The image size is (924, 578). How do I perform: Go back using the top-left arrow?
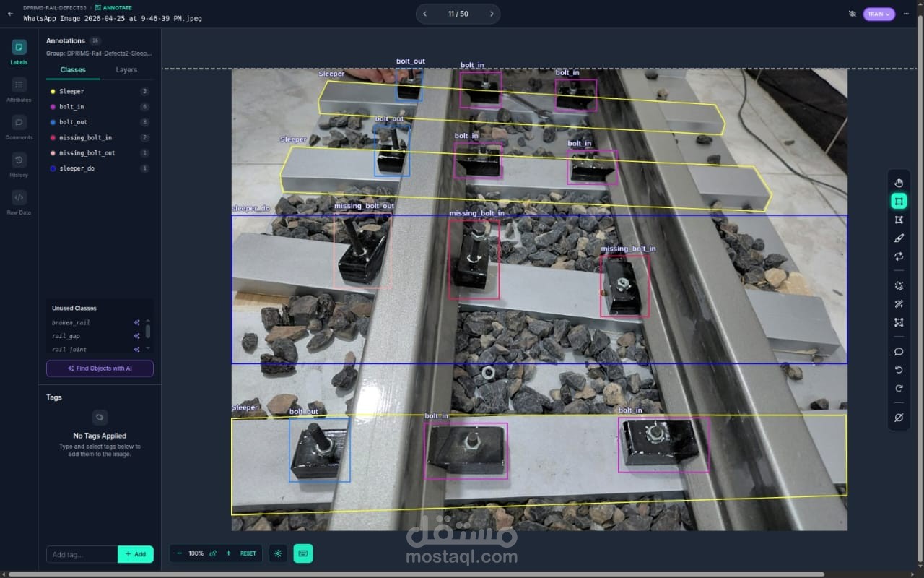[x=10, y=13]
